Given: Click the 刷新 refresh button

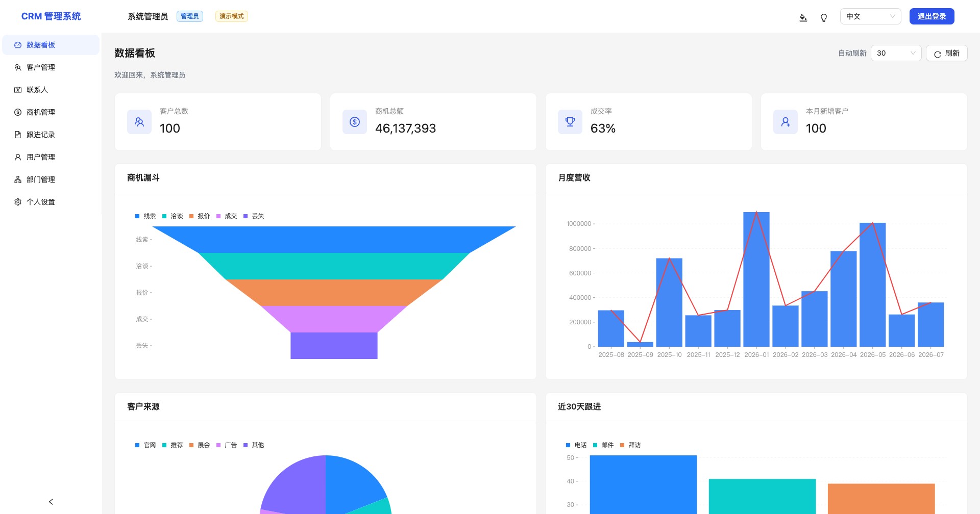Looking at the screenshot, I should pyautogui.click(x=946, y=53).
